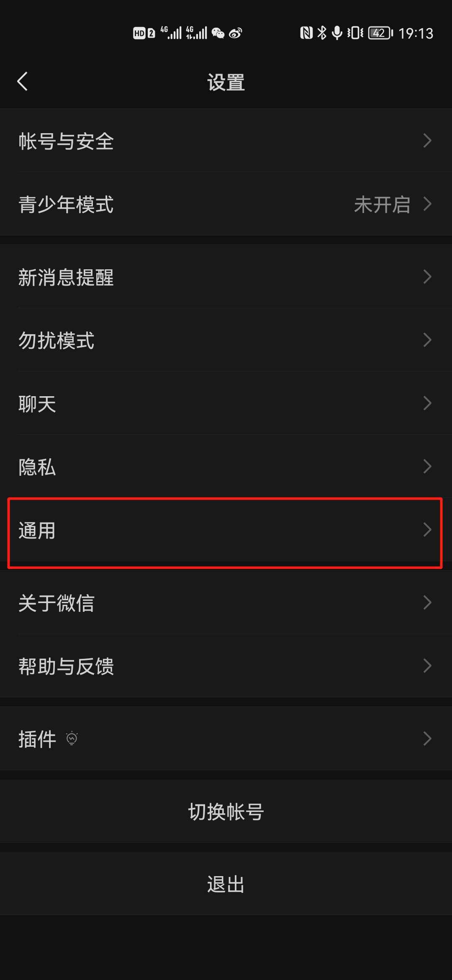Expand chevron on 隐私 row
This screenshot has height=980, width=452.
(x=427, y=467)
